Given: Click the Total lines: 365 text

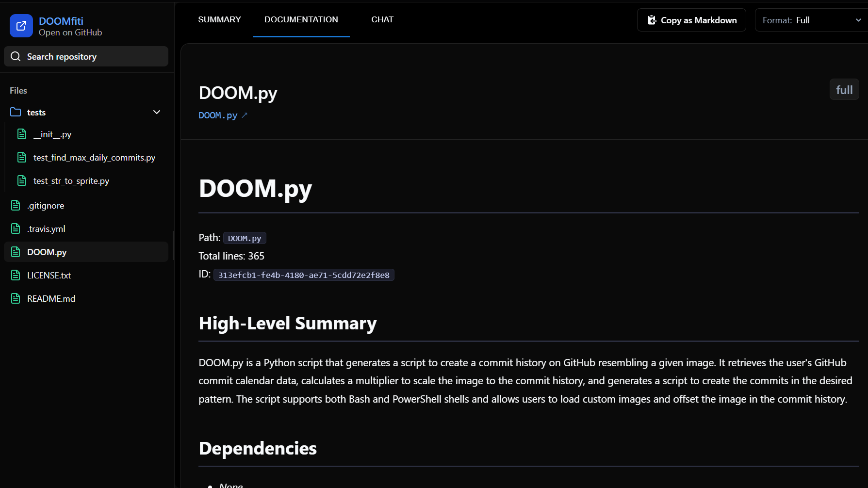Looking at the screenshot, I should [231, 256].
